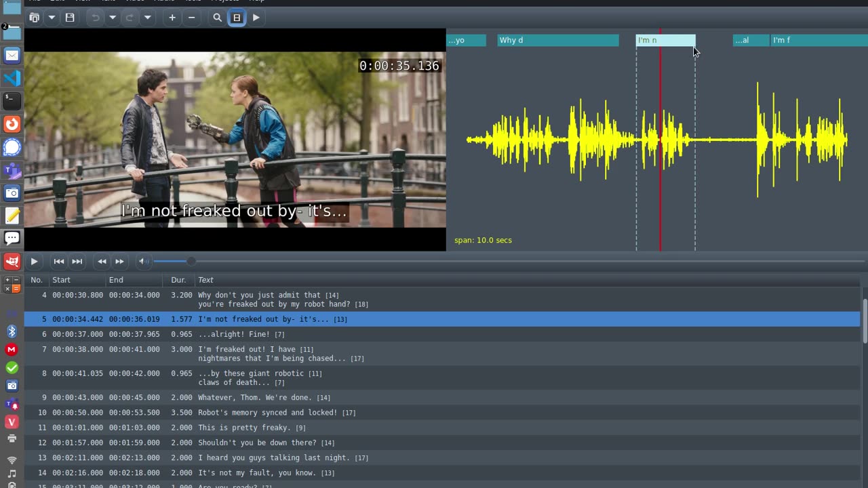Viewport: 868px width, 488px height.
Task: Click the 'span: 10.0 secs' label
Action: click(x=483, y=241)
